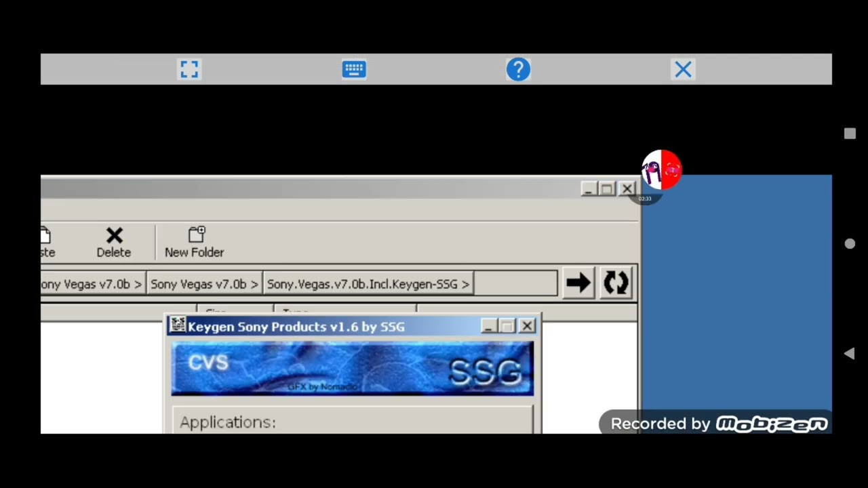
Task: Close the file manager window
Action: point(627,188)
